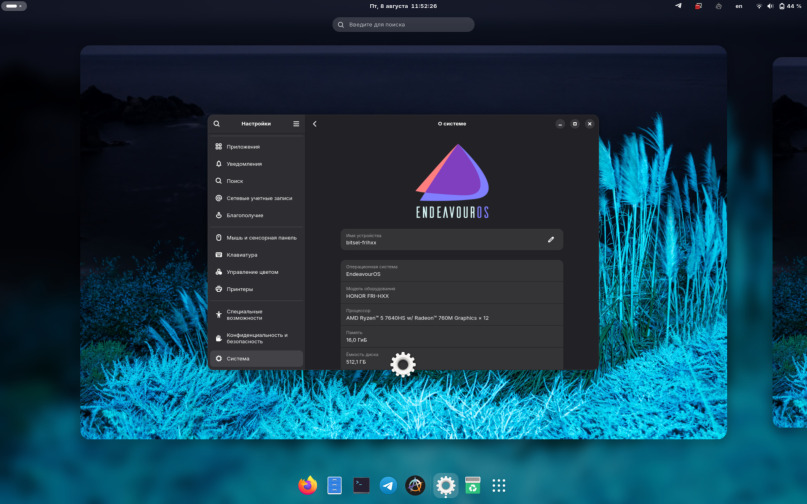Open the Settings search magnifier icon
807x504 pixels.
click(217, 124)
